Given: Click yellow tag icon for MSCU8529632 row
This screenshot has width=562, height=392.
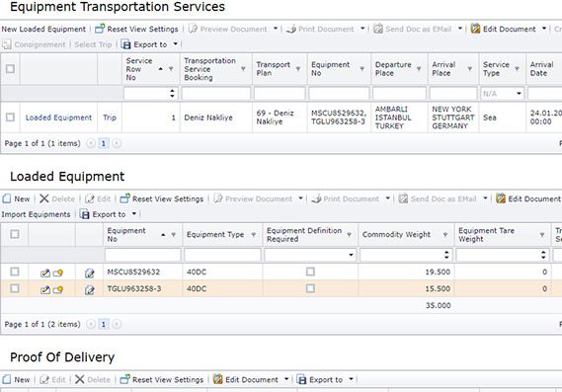Looking at the screenshot, I should 58,274.
